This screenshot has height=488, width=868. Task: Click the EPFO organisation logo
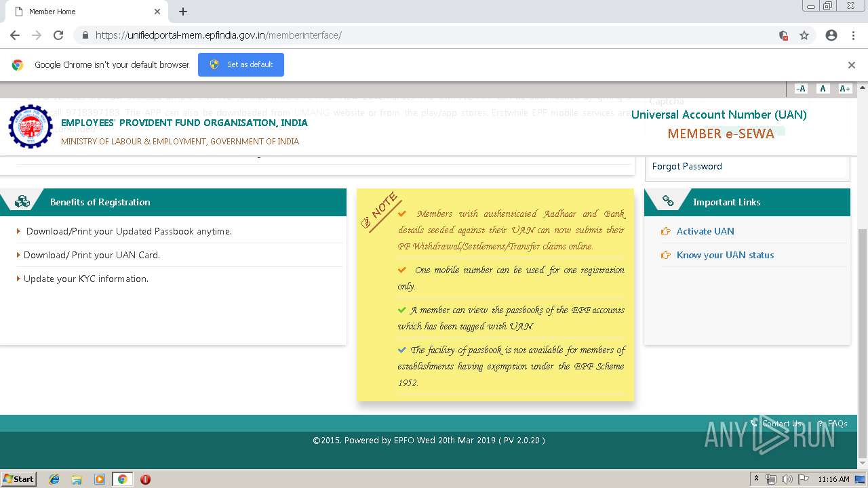coord(30,127)
